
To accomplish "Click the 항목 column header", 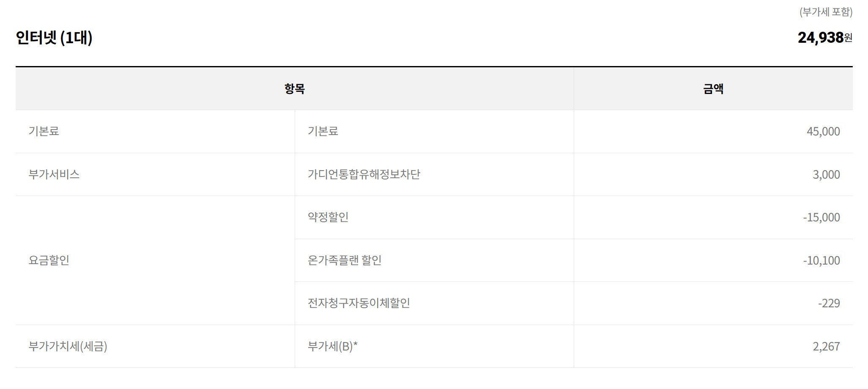I will 294,89.
